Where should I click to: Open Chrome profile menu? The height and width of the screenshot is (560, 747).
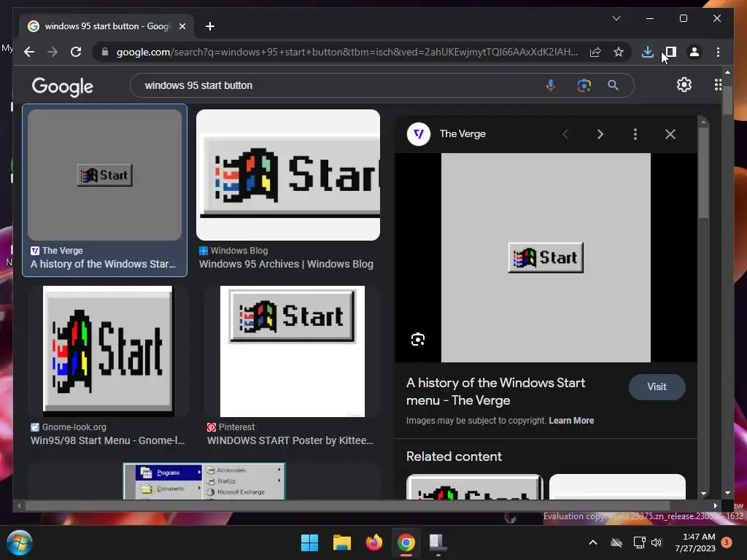tap(694, 52)
